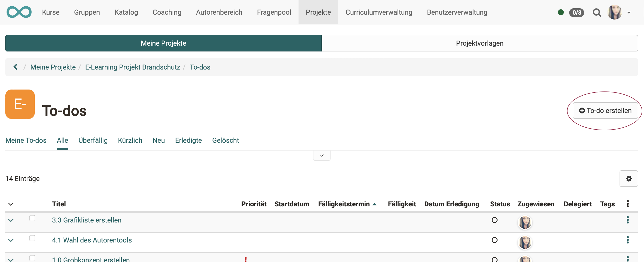Image resolution: width=644 pixels, height=262 pixels.
Task: Open the search function
Action: (597, 12)
